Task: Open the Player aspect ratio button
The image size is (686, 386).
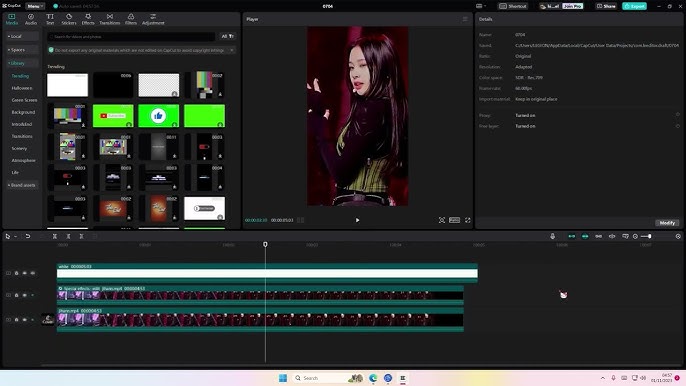Action: [x=455, y=220]
